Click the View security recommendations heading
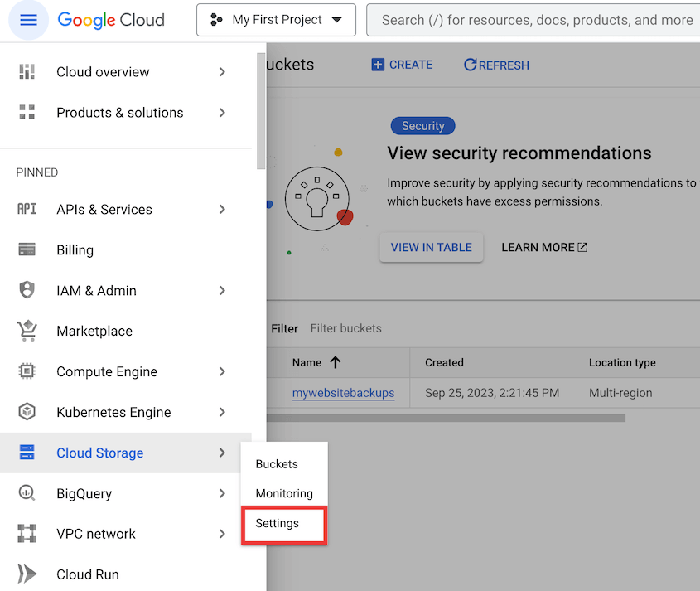This screenshot has width=700, height=591. (x=519, y=153)
